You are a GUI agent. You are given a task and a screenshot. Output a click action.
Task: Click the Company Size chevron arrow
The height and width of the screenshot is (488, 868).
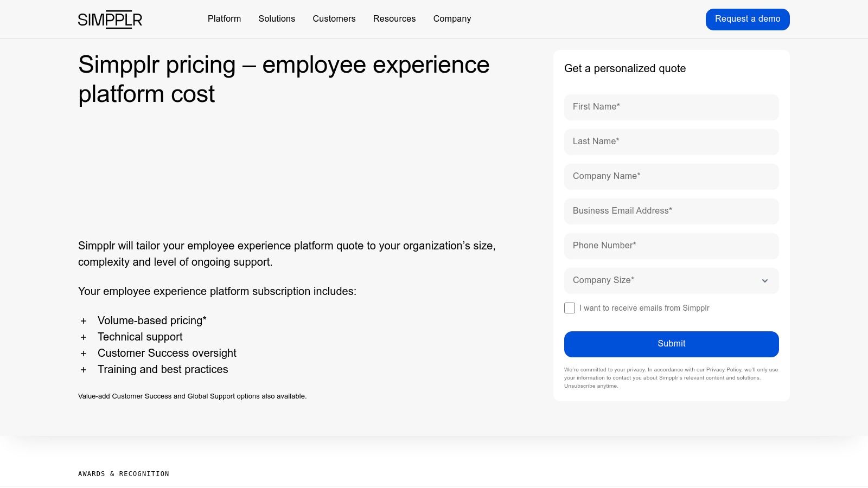click(765, 281)
